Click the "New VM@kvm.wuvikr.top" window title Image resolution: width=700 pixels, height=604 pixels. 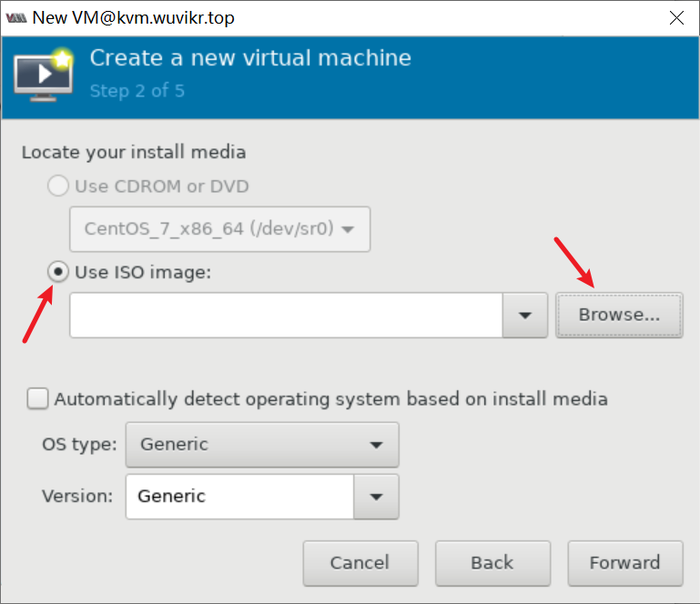point(134,18)
